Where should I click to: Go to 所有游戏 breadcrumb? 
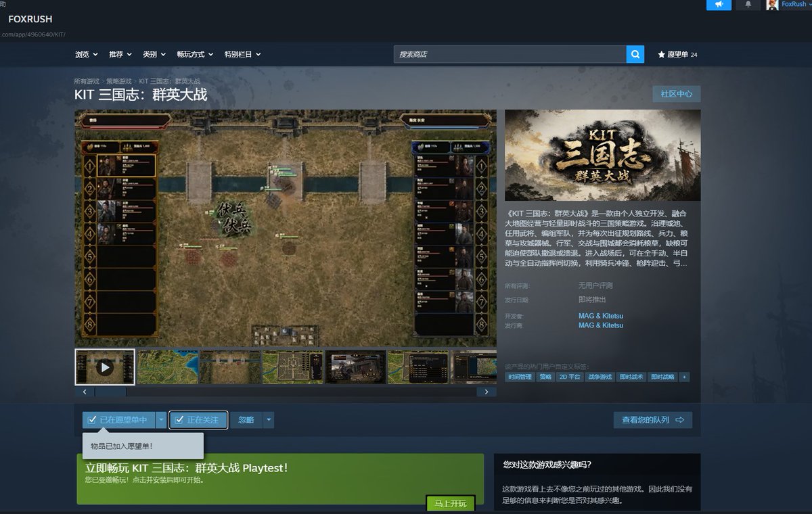[87, 81]
